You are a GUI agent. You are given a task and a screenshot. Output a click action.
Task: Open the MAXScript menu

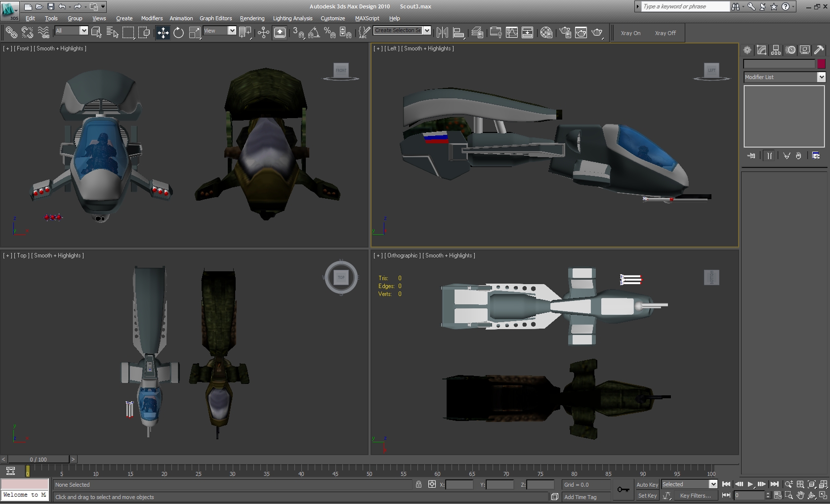pyautogui.click(x=367, y=18)
